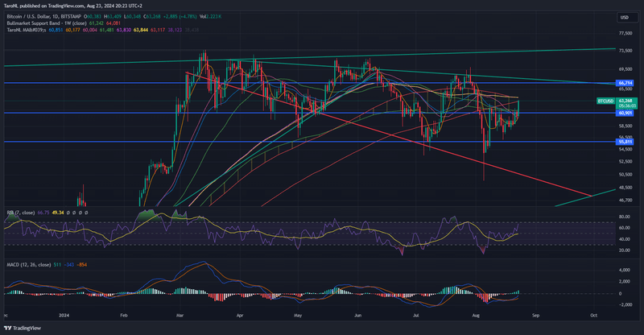Click the 2024 time axis label

[x=64, y=316]
